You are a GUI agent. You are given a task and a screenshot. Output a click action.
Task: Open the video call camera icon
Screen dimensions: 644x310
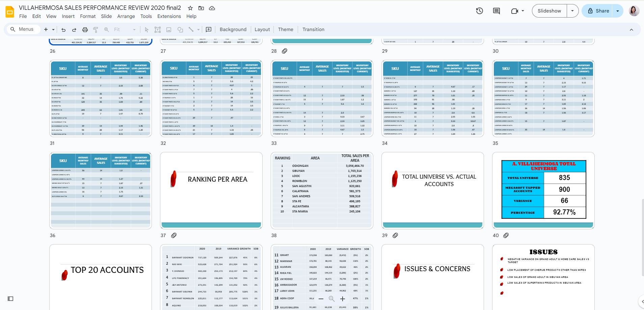point(514,11)
